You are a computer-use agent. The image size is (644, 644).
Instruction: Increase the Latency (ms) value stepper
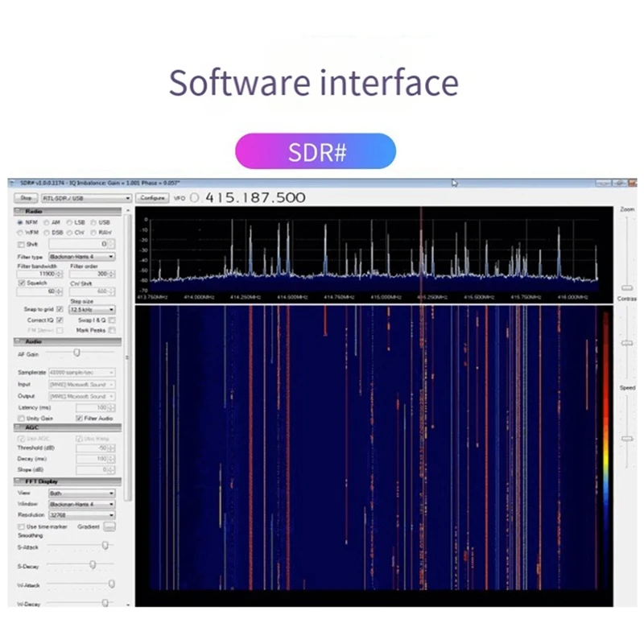[110, 407]
